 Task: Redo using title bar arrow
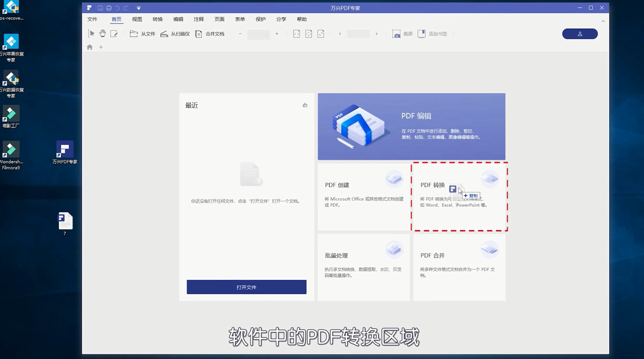tap(126, 8)
